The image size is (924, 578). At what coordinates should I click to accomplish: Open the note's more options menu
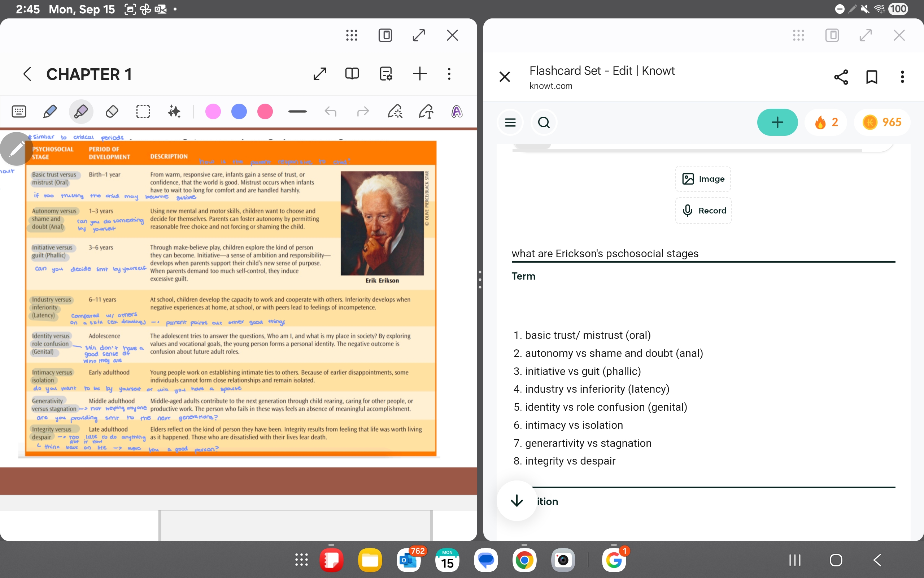[449, 74]
